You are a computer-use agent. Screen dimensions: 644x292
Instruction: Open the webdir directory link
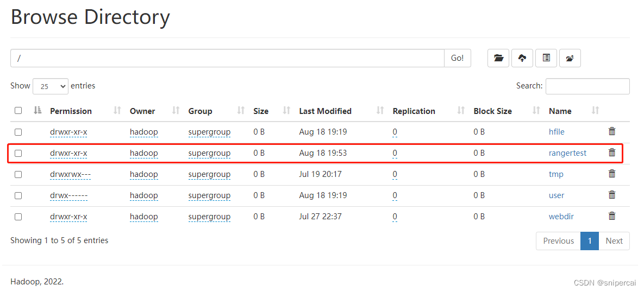[x=561, y=217]
